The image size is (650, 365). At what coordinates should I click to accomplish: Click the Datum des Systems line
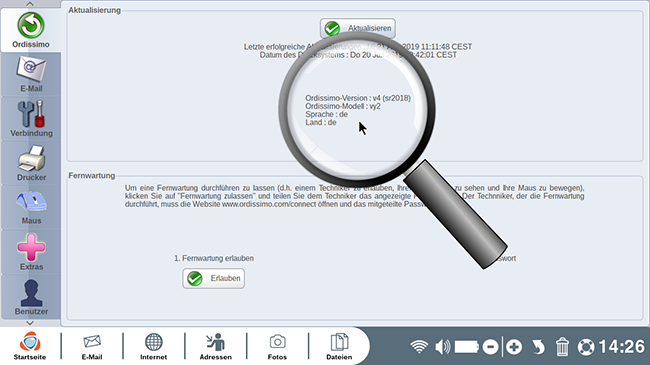(x=358, y=55)
